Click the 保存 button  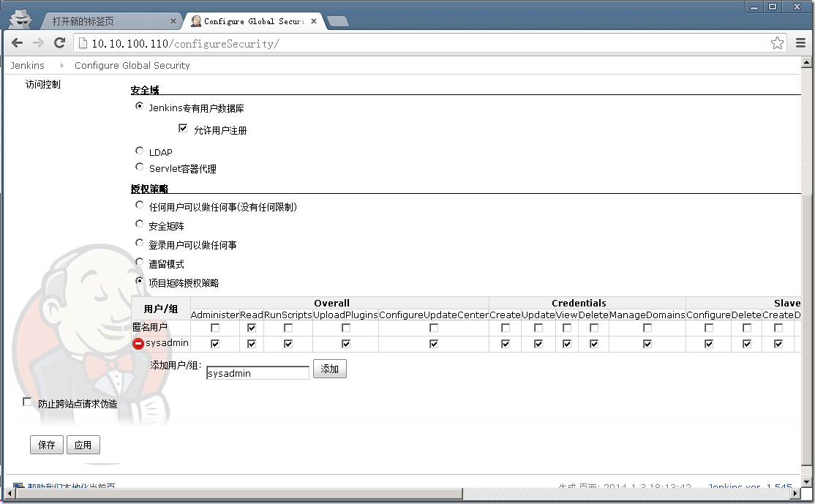(x=46, y=445)
